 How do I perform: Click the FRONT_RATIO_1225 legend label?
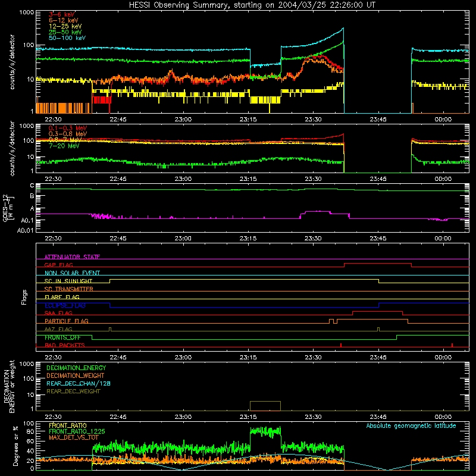[x=77, y=431]
